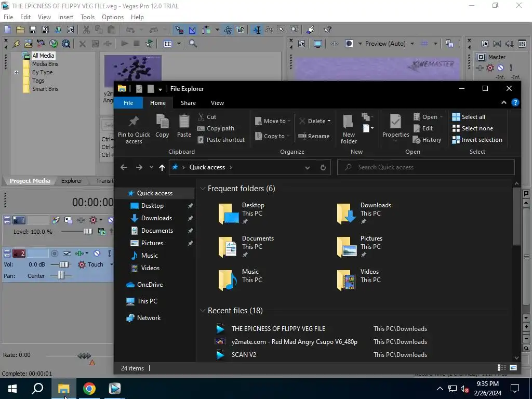Image resolution: width=532 pixels, height=399 pixels.
Task: Click Search Quick access field
Action: pos(426,167)
